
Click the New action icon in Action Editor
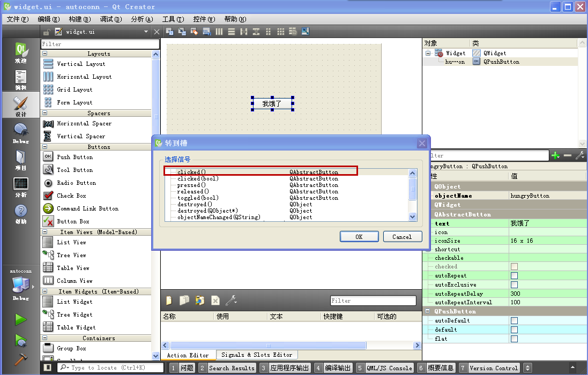(169, 301)
